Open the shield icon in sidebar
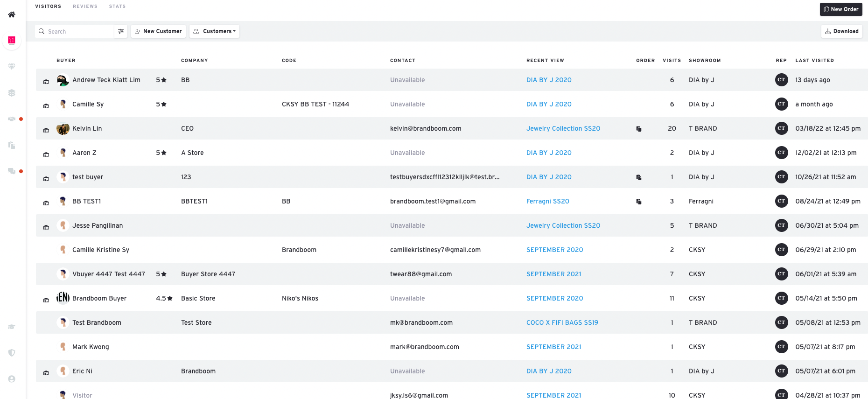Viewport: 868px width, 399px height. click(12, 353)
